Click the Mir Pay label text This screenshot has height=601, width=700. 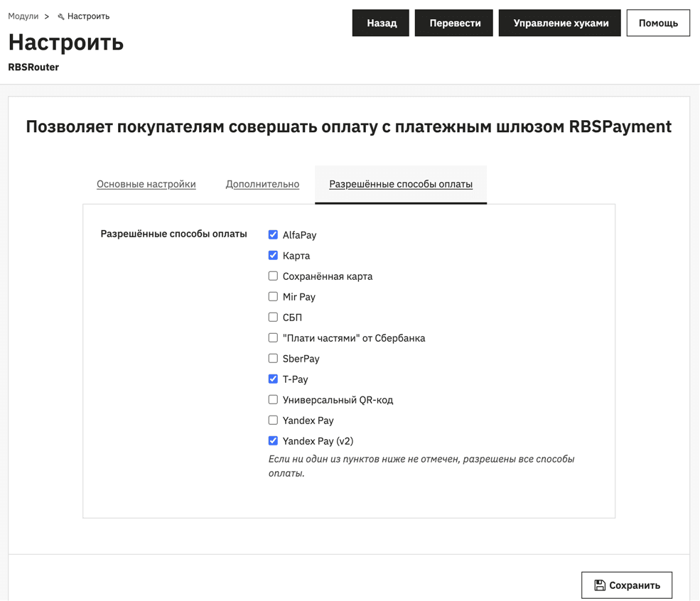coord(298,297)
